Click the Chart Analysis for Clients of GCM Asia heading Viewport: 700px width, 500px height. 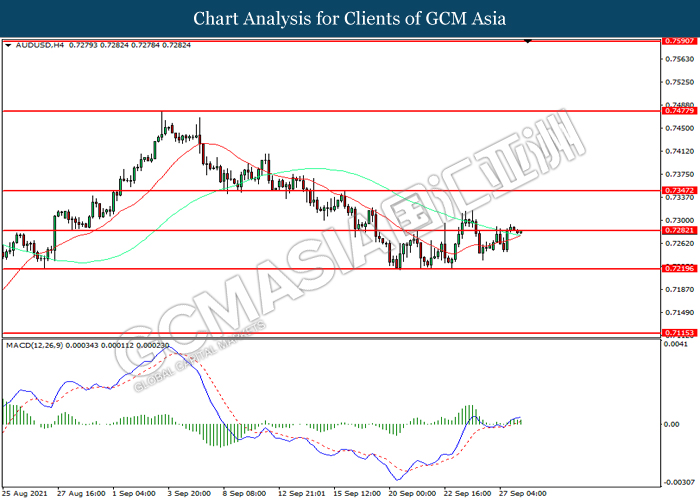click(x=350, y=19)
